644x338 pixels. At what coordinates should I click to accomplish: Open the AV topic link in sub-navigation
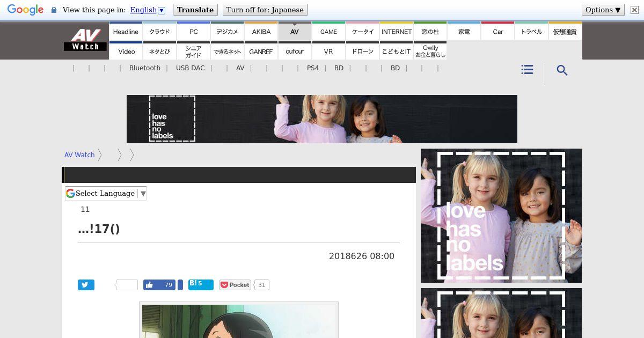point(240,68)
